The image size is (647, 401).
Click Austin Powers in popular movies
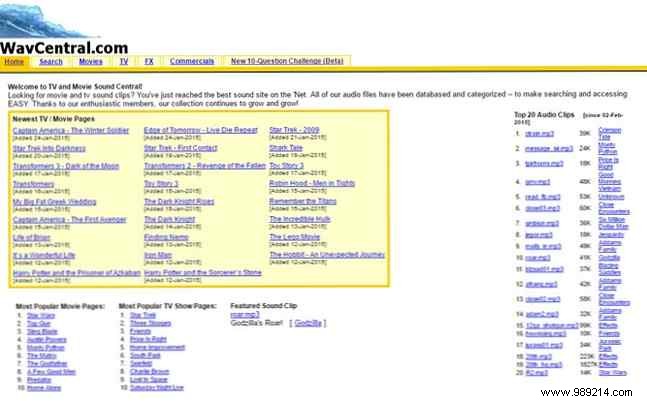click(47, 340)
